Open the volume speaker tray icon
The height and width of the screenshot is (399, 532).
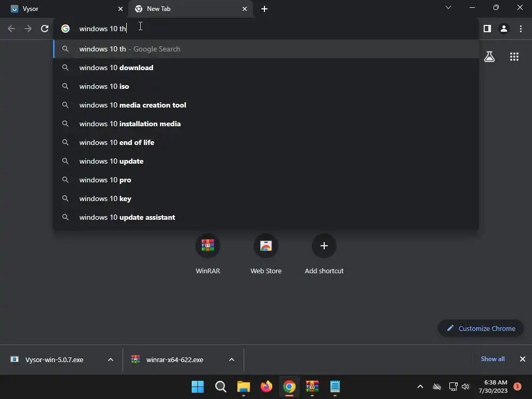[x=465, y=387]
